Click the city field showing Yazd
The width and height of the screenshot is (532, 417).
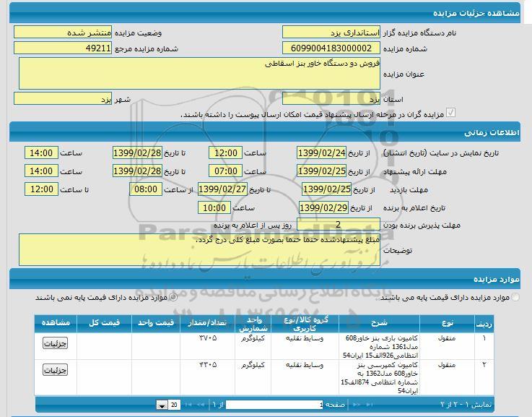point(63,99)
